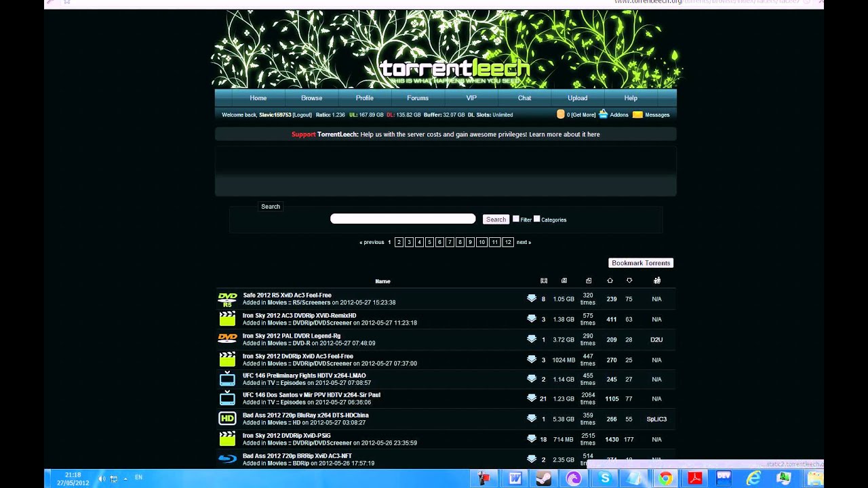Enable the Categories checkbox
This screenshot has width=868, height=488.
(537, 219)
